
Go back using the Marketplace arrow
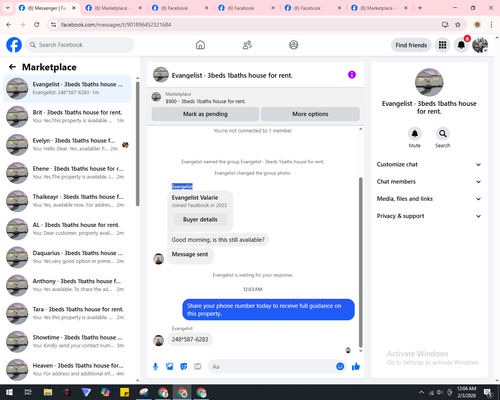[x=12, y=67]
